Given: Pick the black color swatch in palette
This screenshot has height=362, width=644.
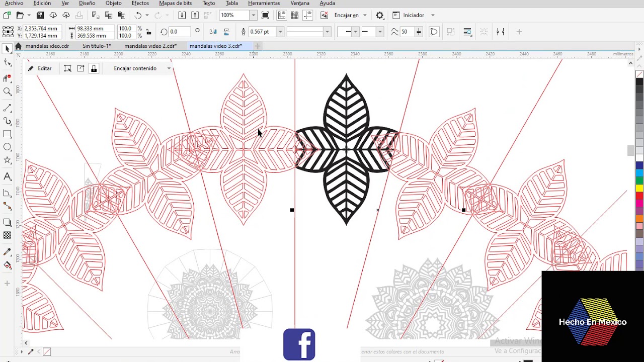Looking at the screenshot, I should point(639,82).
